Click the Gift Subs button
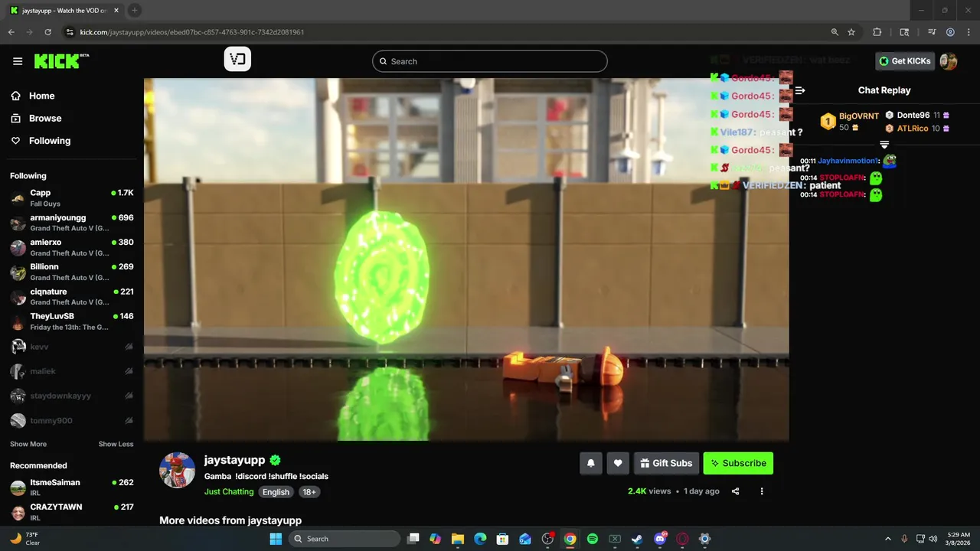The width and height of the screenshot is (980, 551). (x=666, y=463)
